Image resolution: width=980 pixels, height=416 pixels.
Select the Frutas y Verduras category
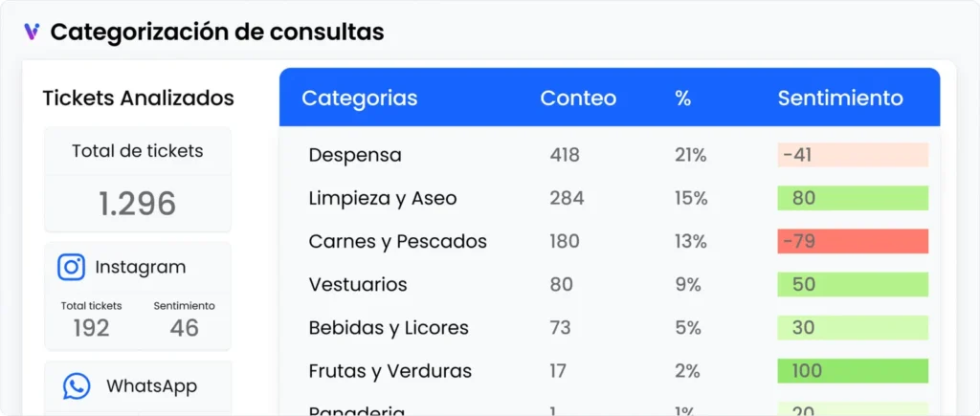pyautogui.click(x=390, y=370)
